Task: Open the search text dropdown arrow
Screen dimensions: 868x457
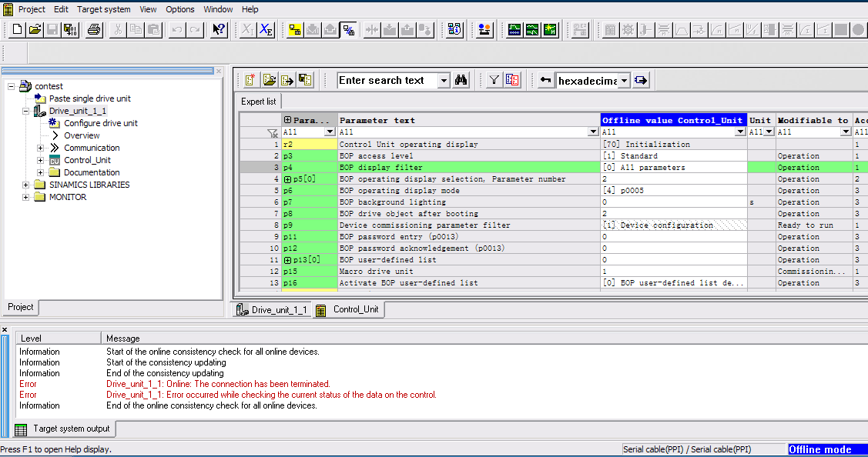Action: [x=444, y=81]
